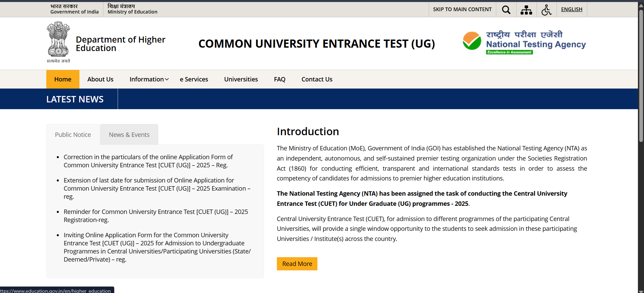
Task: Open Universities menu item
Action: tap(241, 79)
